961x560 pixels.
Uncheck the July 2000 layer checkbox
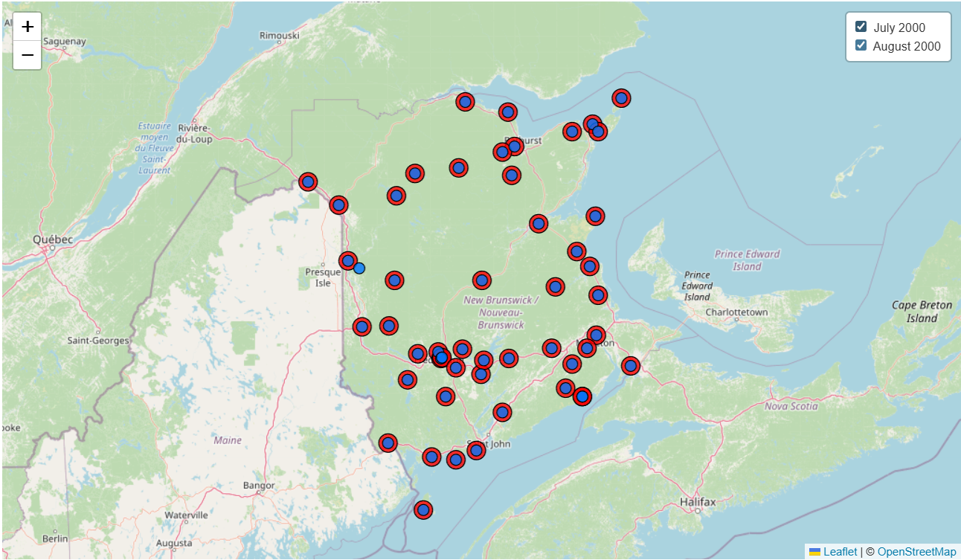861,27
